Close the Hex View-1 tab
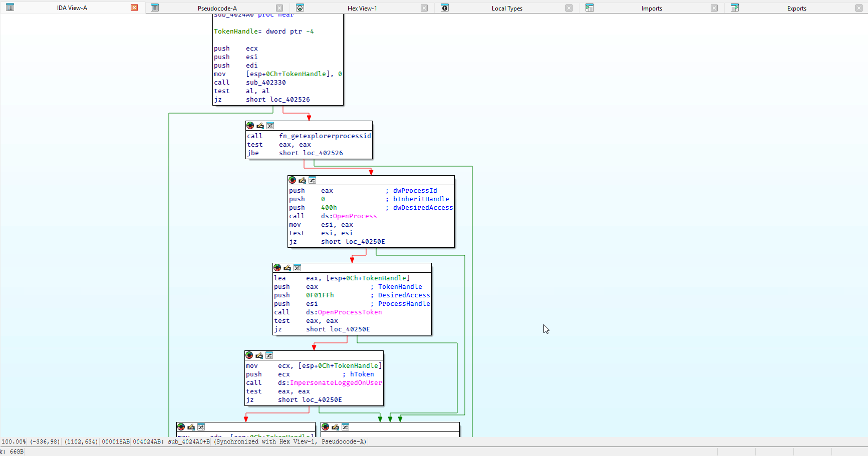Screen dimensions: 868x456 coord(424,8)
